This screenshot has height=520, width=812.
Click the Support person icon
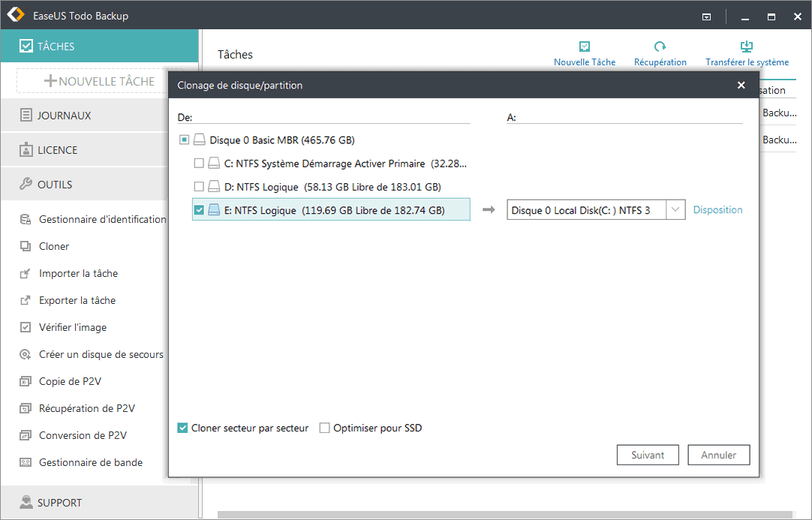pos(26,502)
